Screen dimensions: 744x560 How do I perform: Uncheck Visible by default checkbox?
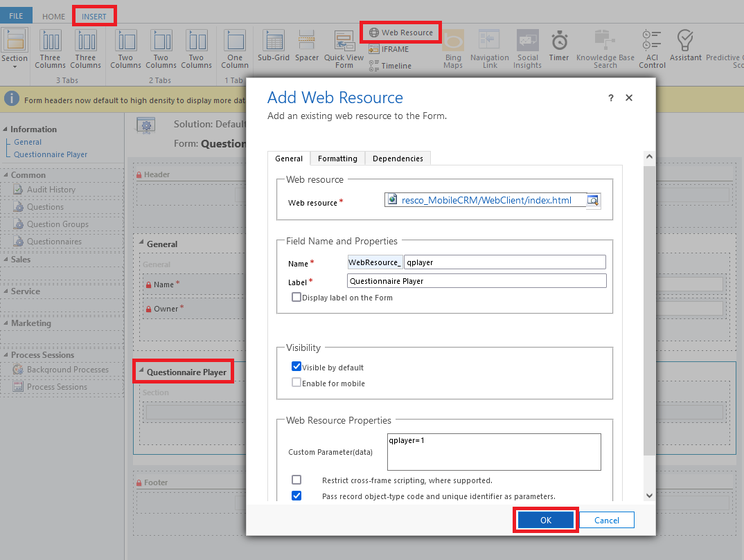296,367
